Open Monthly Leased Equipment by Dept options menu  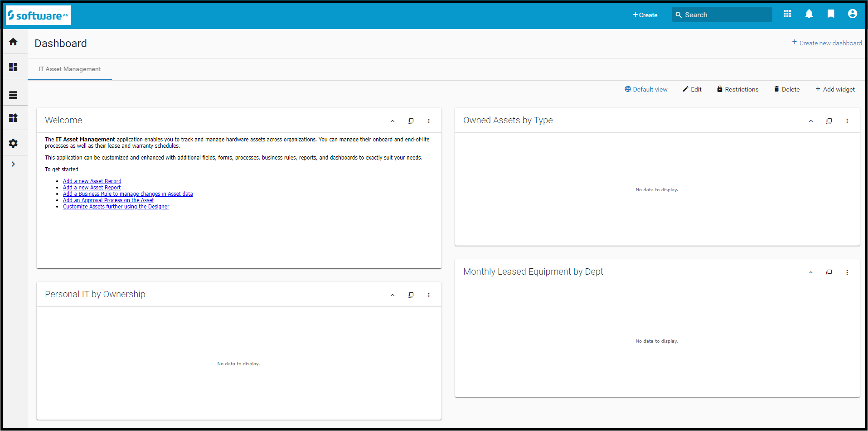click(847, 272)
